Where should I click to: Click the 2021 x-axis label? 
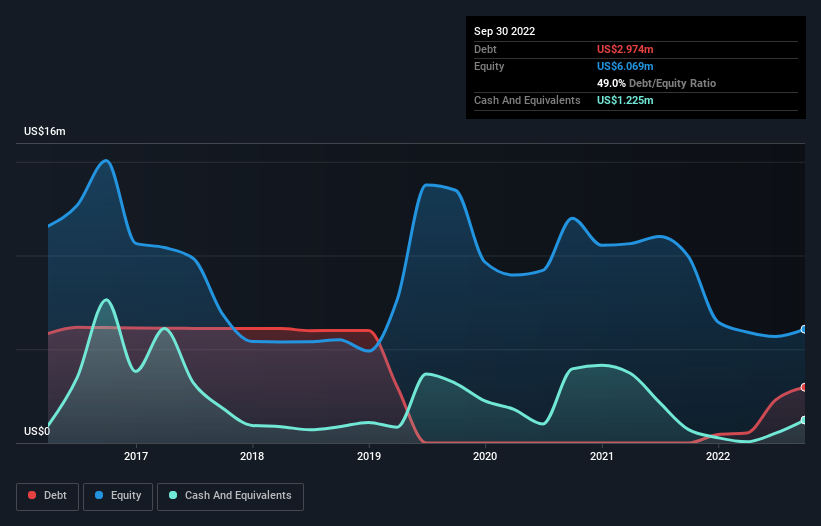coord(602,456)
